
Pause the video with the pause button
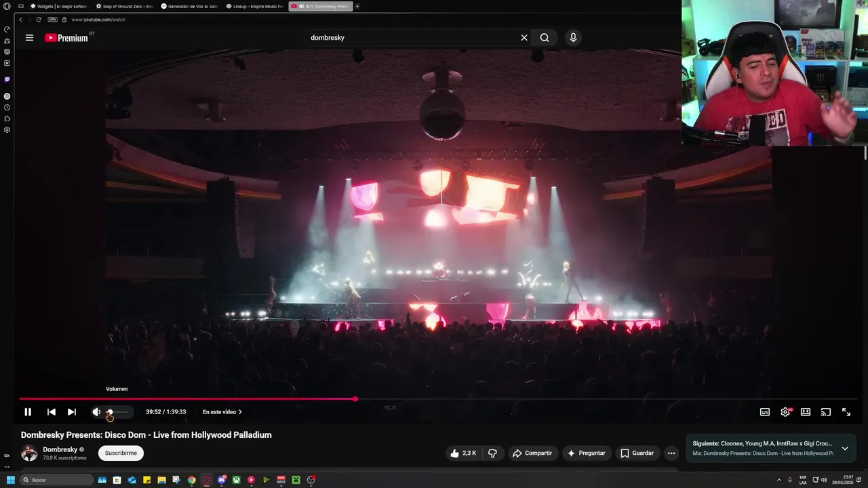28,412
